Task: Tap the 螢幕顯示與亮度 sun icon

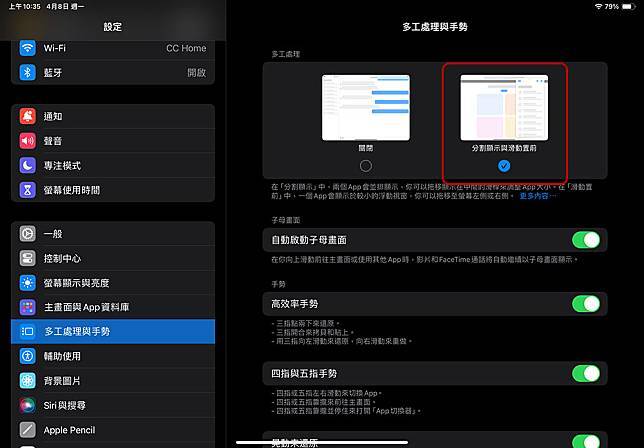Action: pyautogui.click(x=28, y=283)
